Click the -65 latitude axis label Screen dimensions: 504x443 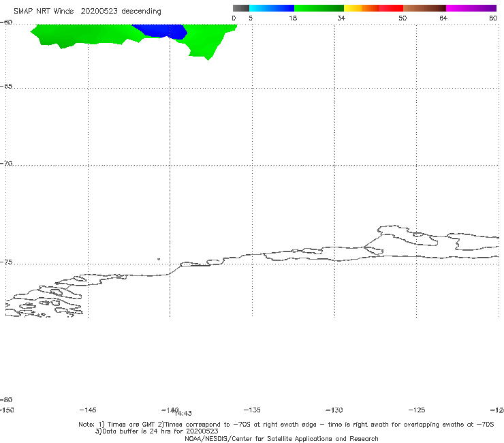[6, 87]
